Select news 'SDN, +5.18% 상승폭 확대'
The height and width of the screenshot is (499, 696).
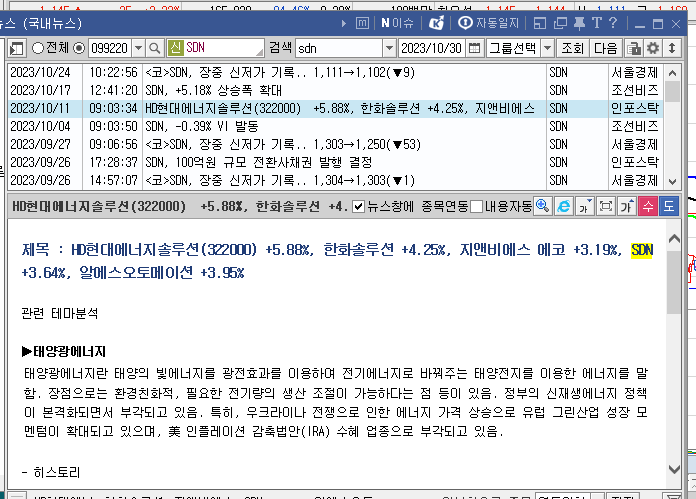[x=214, y=91]
